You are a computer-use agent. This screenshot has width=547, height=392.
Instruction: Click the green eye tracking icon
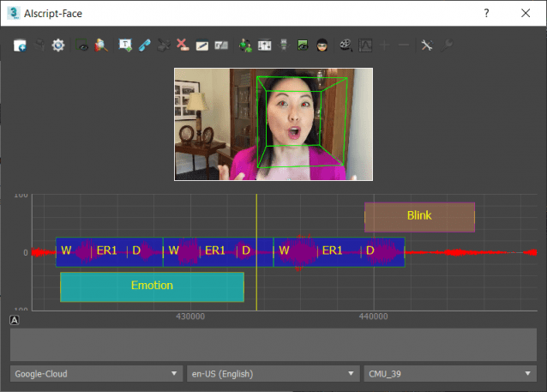click(x=303, y=45)
